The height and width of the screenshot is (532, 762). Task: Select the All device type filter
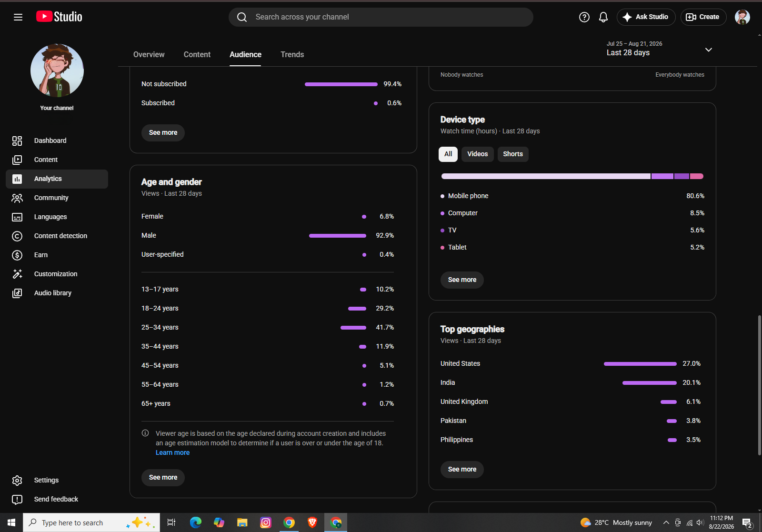pos(448,154)
